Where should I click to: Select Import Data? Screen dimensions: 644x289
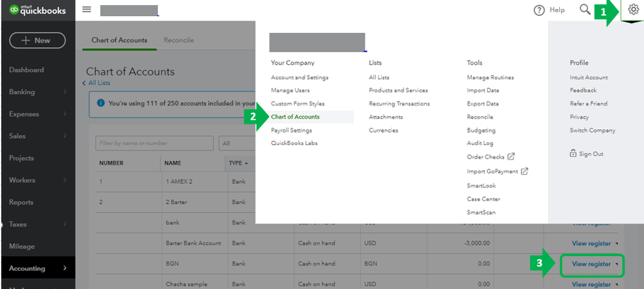[x=483, y=90]
